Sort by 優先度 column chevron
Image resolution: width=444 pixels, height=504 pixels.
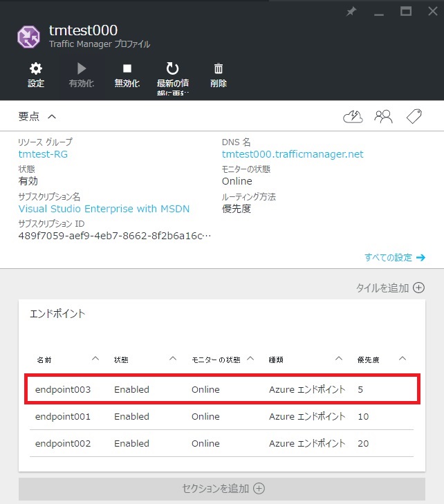403,358
